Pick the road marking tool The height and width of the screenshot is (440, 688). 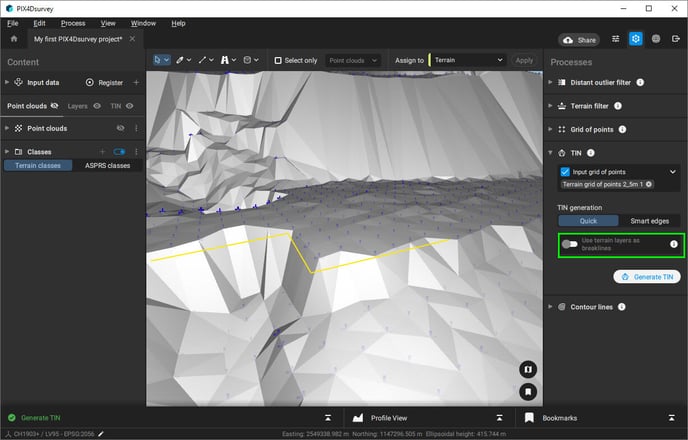click(x=224, y=60)
